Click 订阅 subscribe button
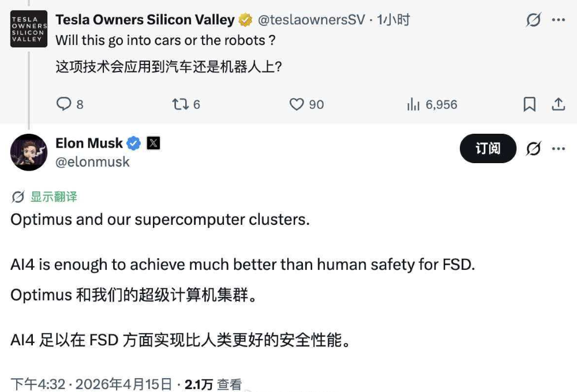 (488, 149)
